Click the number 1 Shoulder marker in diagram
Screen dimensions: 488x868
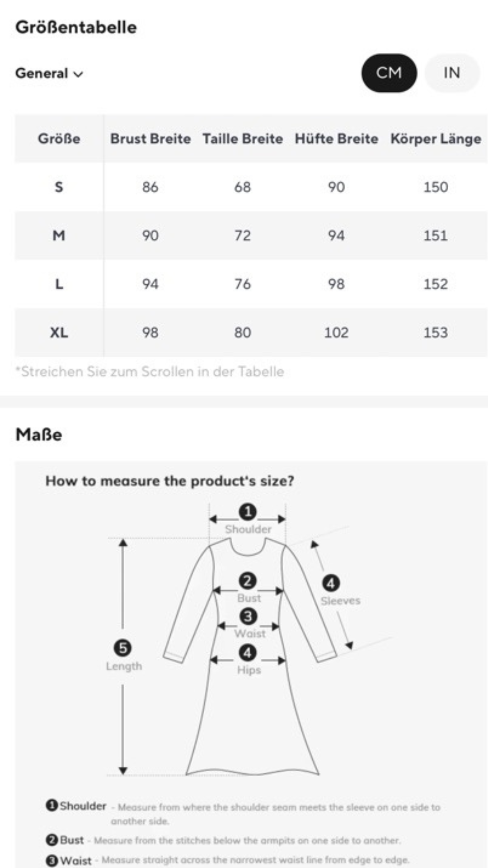click(248, 512)
